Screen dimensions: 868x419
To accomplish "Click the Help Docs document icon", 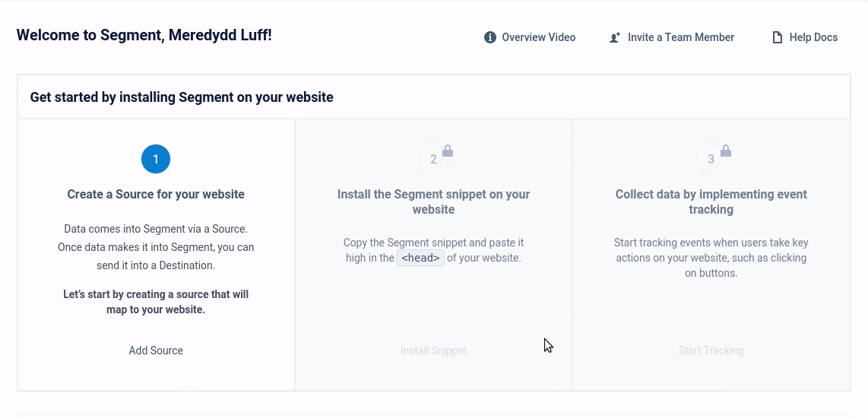I will (778, 37).
